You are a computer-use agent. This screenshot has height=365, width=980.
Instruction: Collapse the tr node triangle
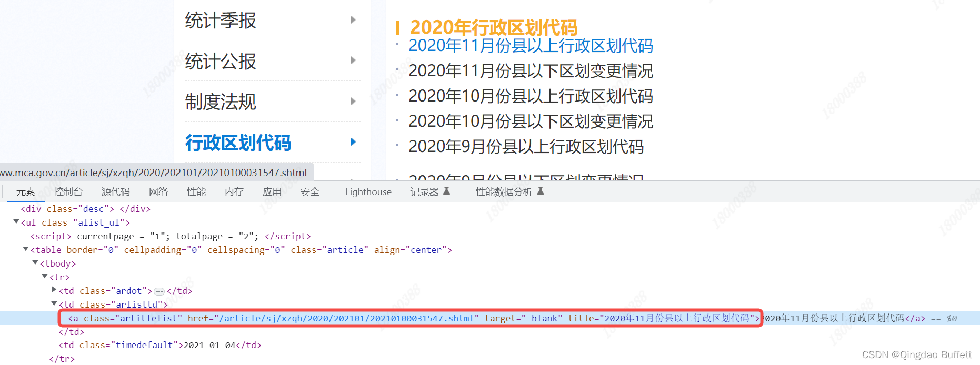pos(45,277)
